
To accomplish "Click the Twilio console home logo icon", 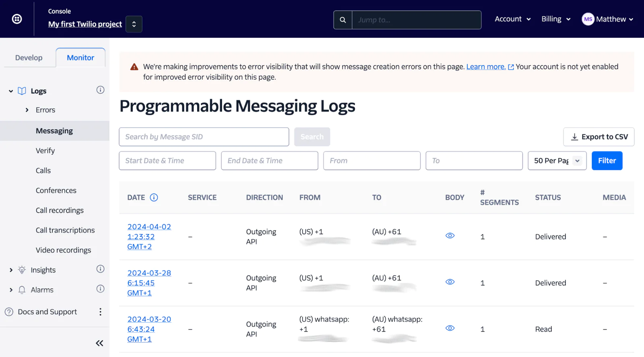I will tap(17, 19).
